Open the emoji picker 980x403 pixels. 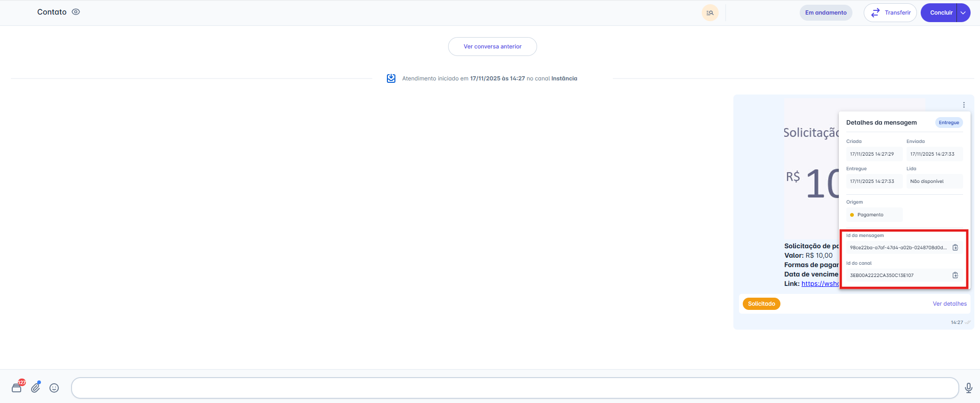point(54,388)
